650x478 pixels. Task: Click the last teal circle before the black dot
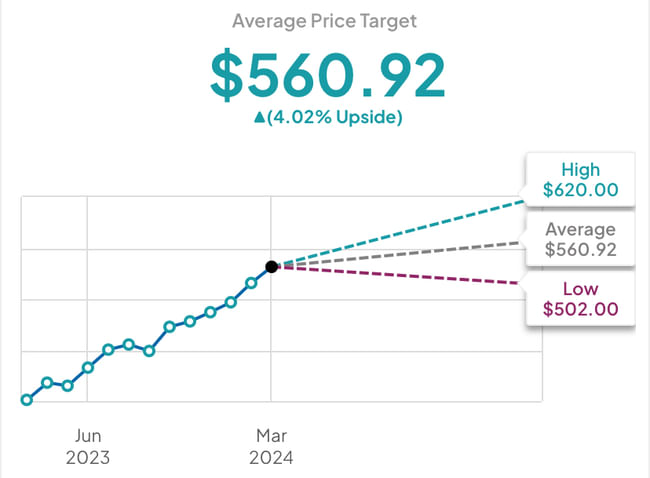(251, 283)
